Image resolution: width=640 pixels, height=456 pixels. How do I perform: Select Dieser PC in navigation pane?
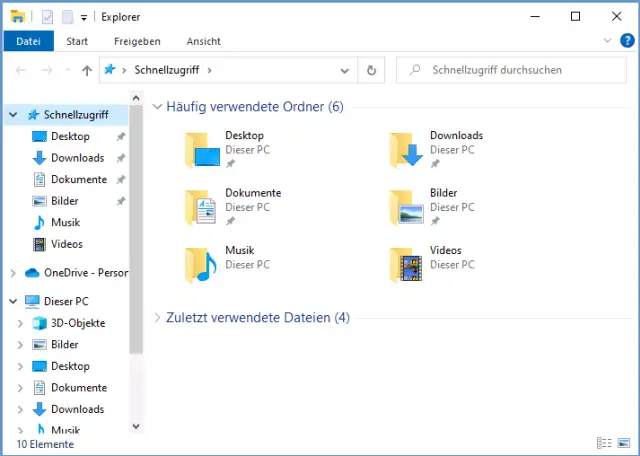66,301
